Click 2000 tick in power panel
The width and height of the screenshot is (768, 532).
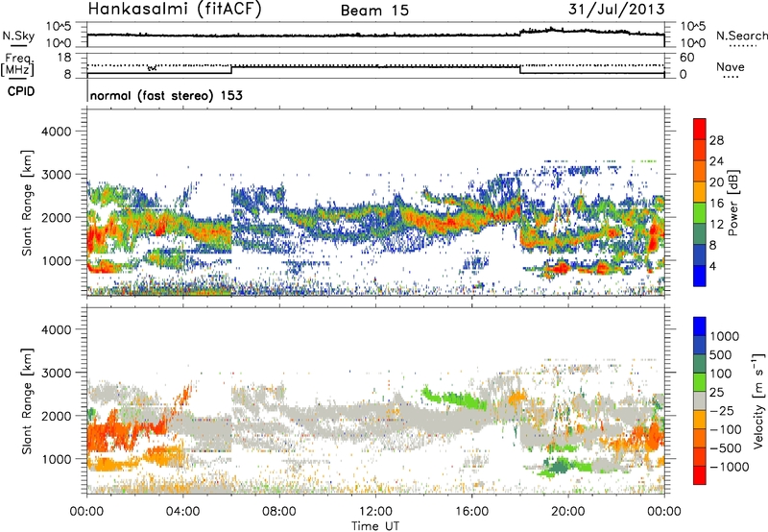point(56,217)
